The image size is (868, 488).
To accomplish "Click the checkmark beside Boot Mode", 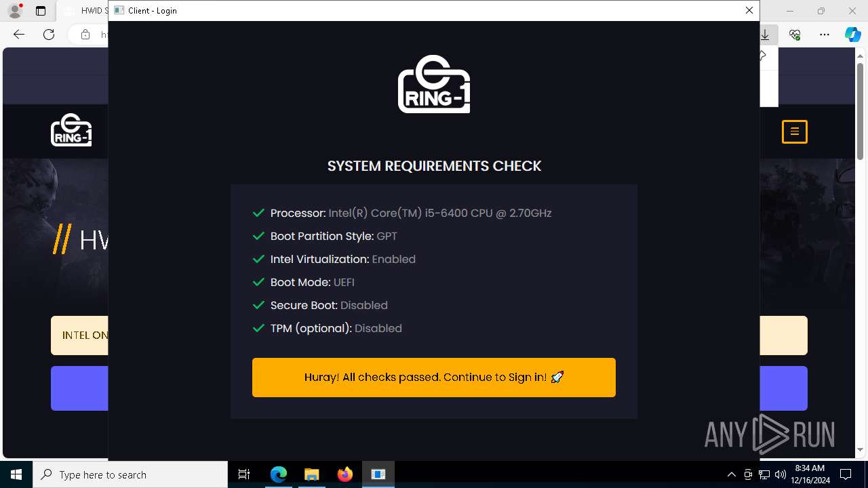I will click(258, 282).
